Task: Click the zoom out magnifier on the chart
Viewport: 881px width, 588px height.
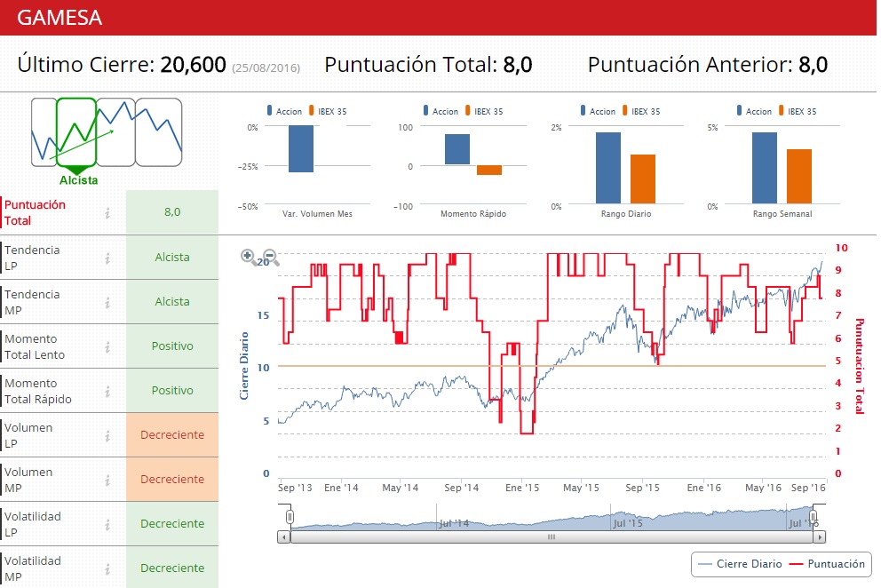Action: pyautogui.click(x=270, y=257)
